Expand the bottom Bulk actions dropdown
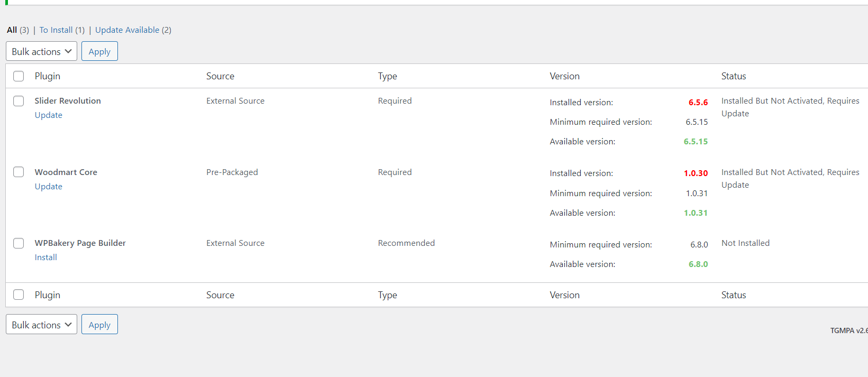This screenshot has width=868, height=377. (x=41, y=325)
